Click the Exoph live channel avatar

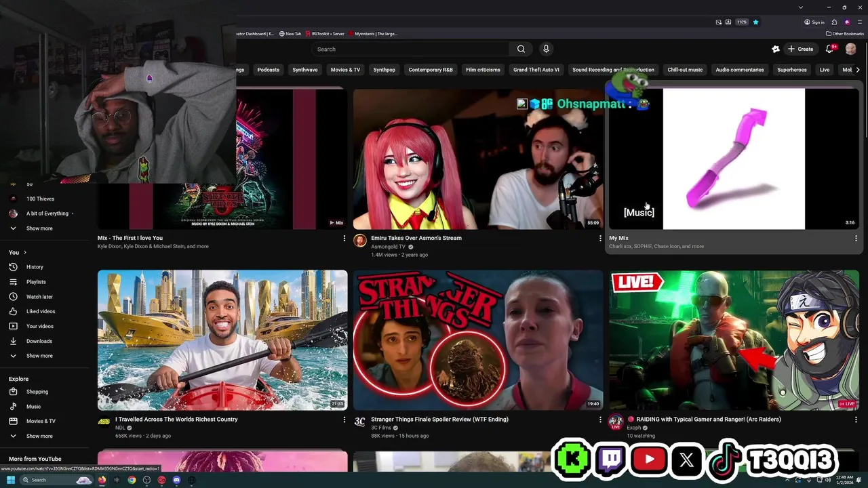click(x=616, y=422)
